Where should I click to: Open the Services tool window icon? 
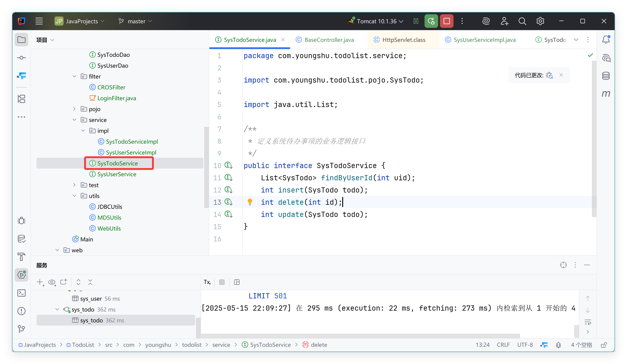click(x=22, y=275)
